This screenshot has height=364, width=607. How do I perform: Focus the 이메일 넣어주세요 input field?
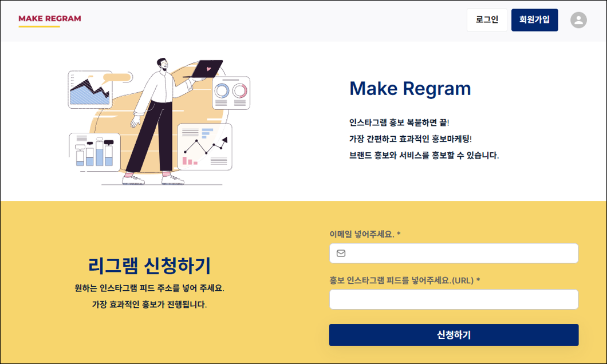tap(454, 254)
